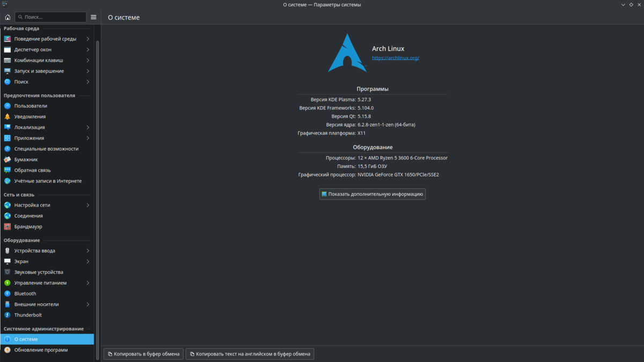This screenshot has width=644, height=362.
Task: Click the Уведомления bell icon
Action: pyautogui.click(x=8, y=116)
